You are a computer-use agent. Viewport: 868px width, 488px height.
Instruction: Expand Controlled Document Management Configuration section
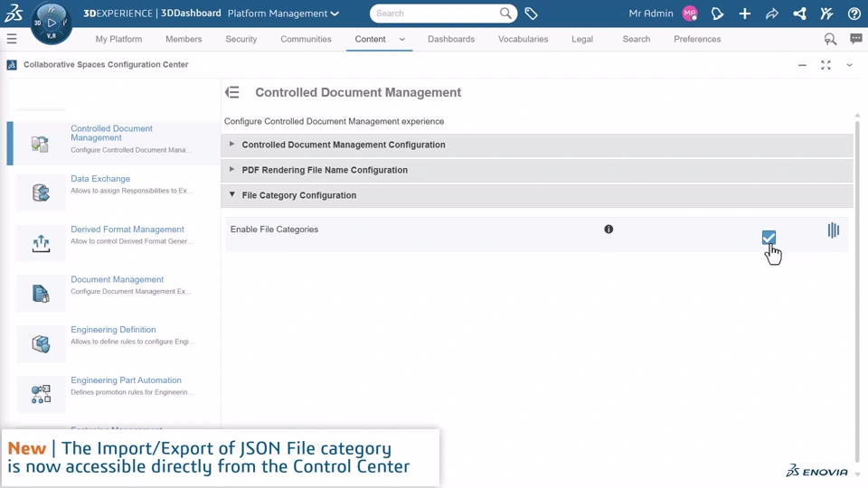(x=536, y=145)
